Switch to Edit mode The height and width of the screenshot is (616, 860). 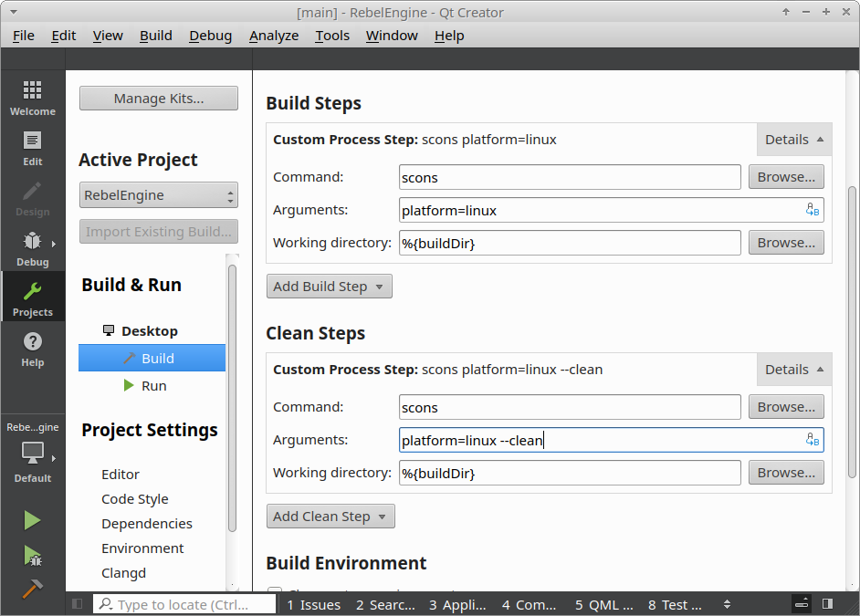click(x=32, y=149)
